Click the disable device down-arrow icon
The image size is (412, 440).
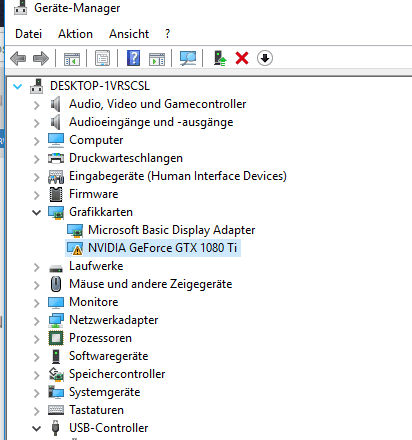point(265,58)
